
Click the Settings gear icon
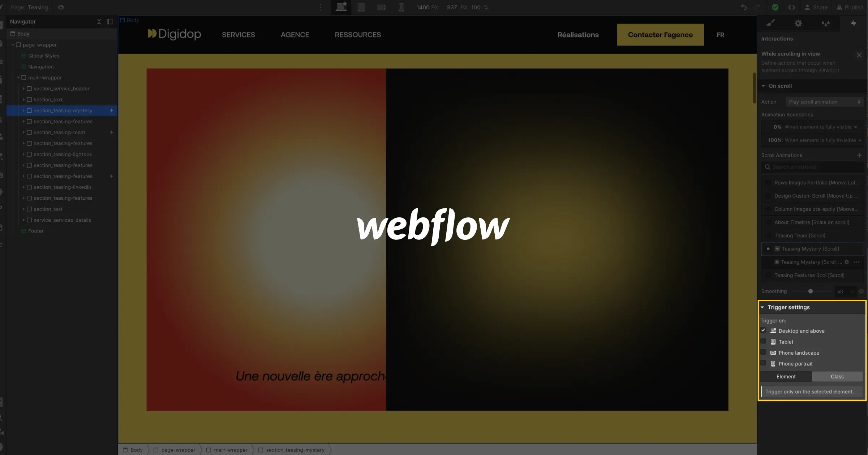(x=798, y=23)
